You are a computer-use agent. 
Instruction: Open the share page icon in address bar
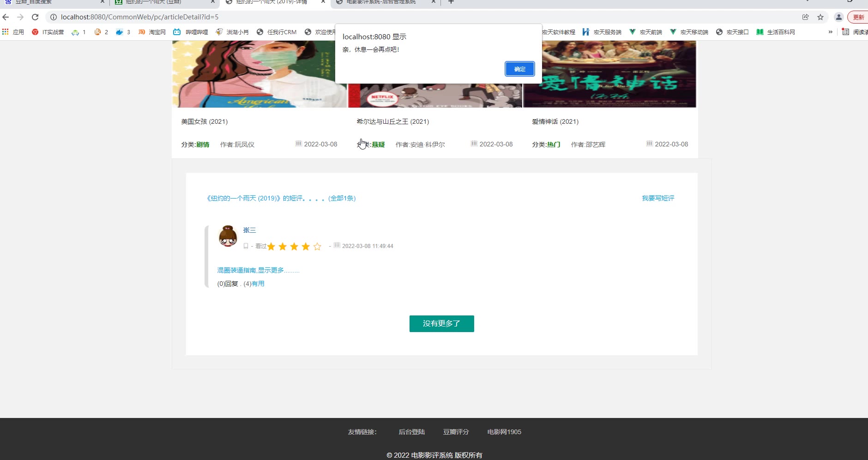[x=806, y=17]
